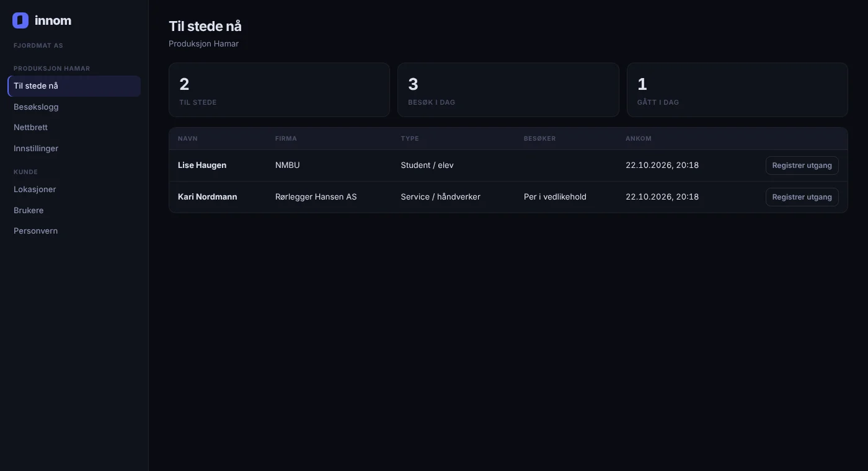Viewport: 868px width, 471px height.
Task: Open Personvern settings
Action: coord(74,231)
